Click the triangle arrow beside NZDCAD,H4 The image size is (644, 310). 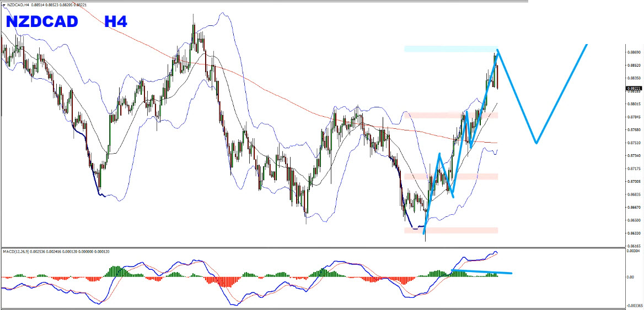pyautogui.click(x=4, y=4)
